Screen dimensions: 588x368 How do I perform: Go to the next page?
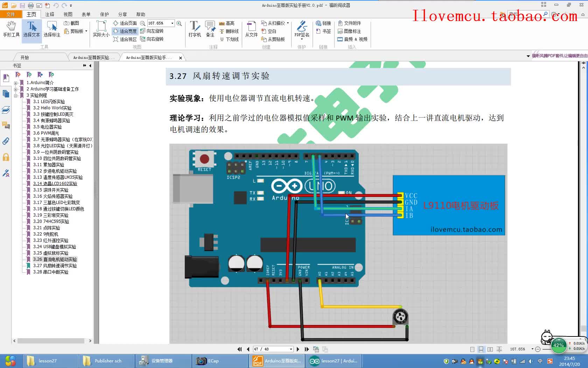[298, 349]
